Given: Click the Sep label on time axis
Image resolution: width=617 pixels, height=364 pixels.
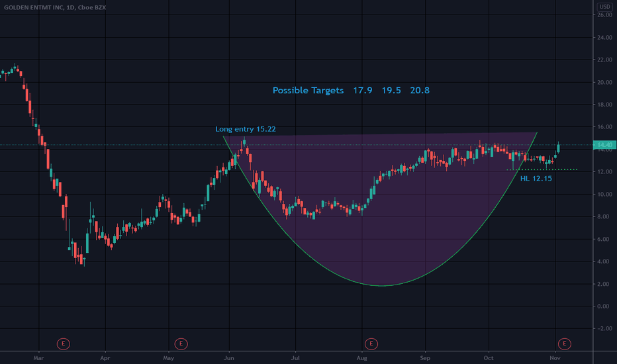Looking at the screenshot, I should 425,358.
